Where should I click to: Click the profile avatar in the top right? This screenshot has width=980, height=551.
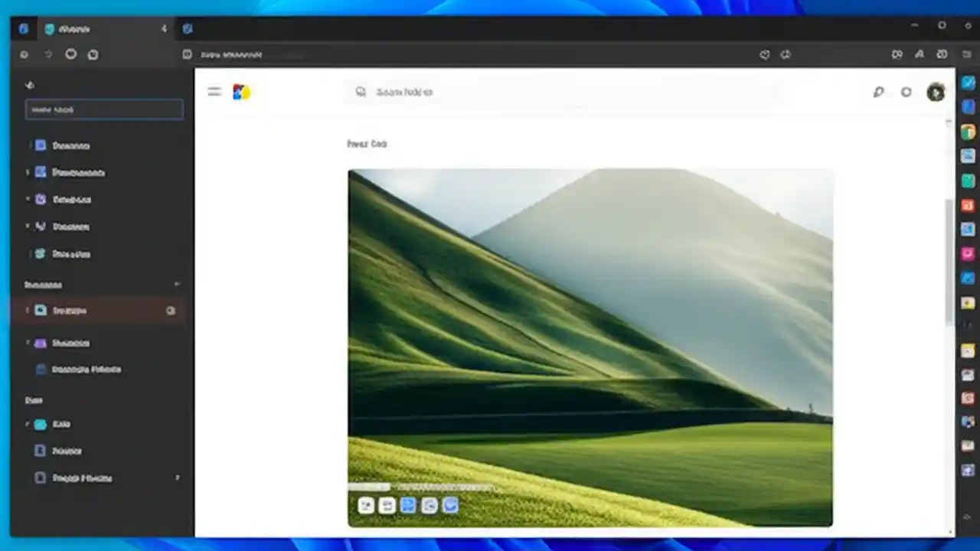936,92
